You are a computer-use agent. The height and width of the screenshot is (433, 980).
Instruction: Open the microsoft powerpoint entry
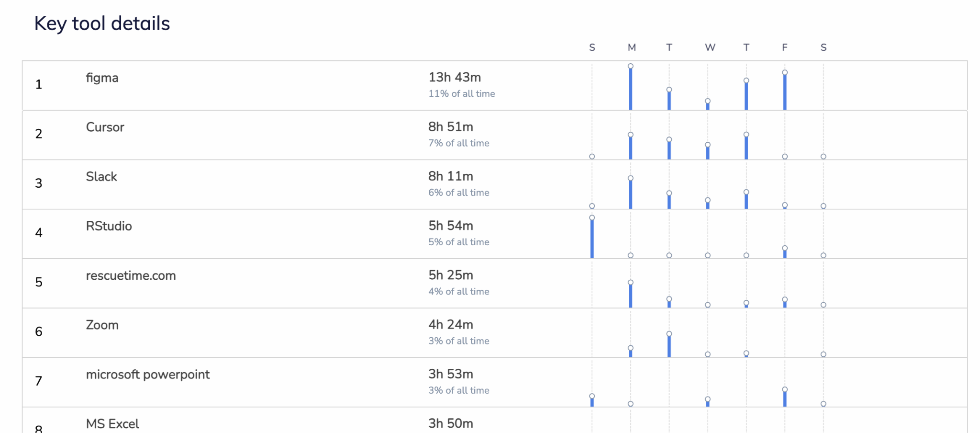point(147,374)
